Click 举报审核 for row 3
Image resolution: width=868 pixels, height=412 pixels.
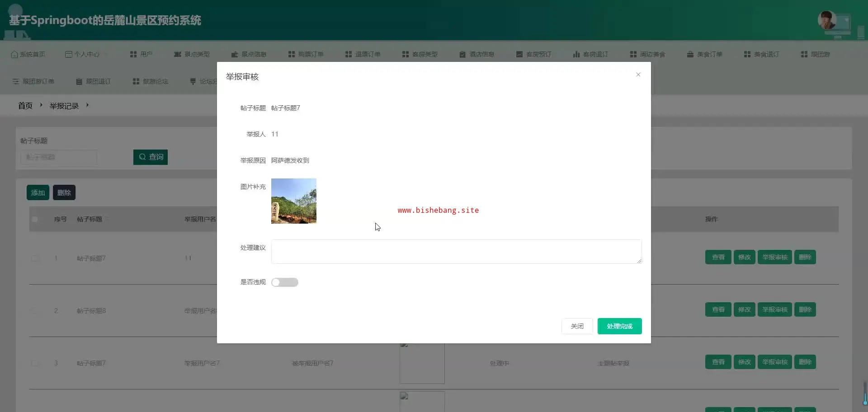[x=775, y=362]
